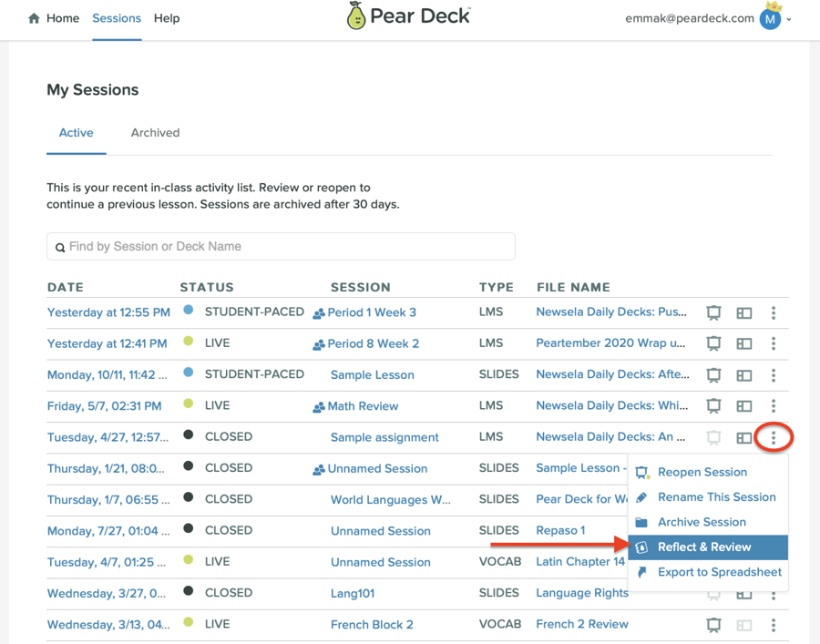Open account menu via user avatar
The height and width of the screenshot is (644, 820).
[x=771, y=18]
